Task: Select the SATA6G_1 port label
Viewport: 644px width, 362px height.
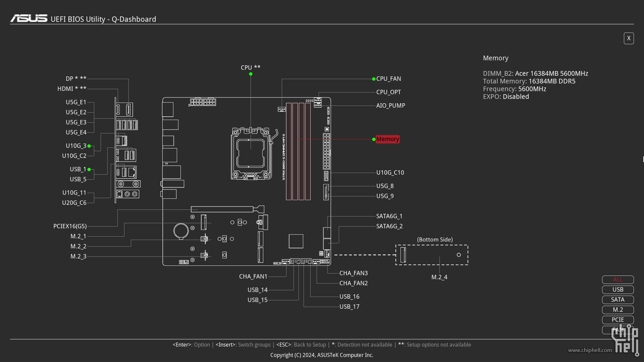Action: [x=389, y=216]
